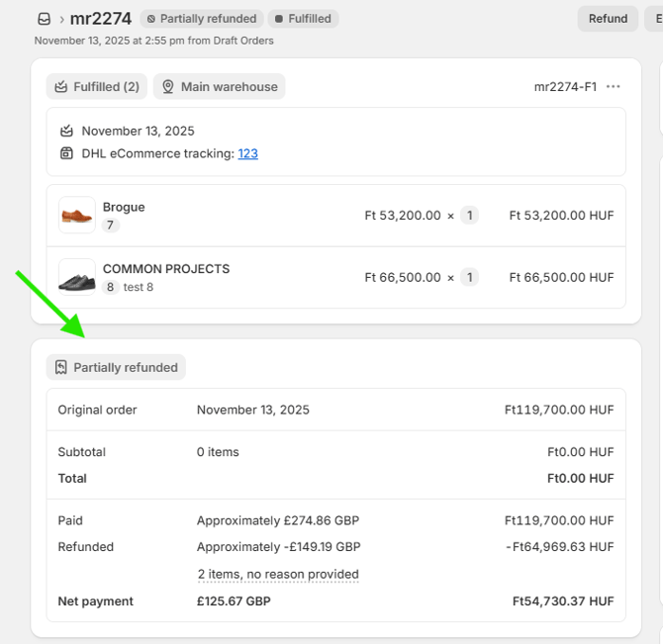The image size is (663, 644).
Task: Click the fulfillment date calendar icon
Action: click(x=66, y=131)
